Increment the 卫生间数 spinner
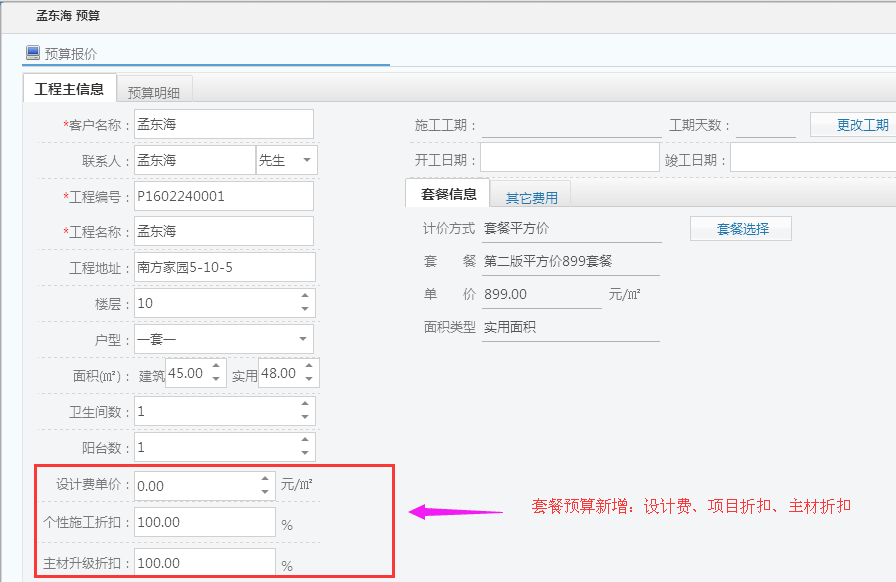The image size is (896, 582). [x=305, y=405]
